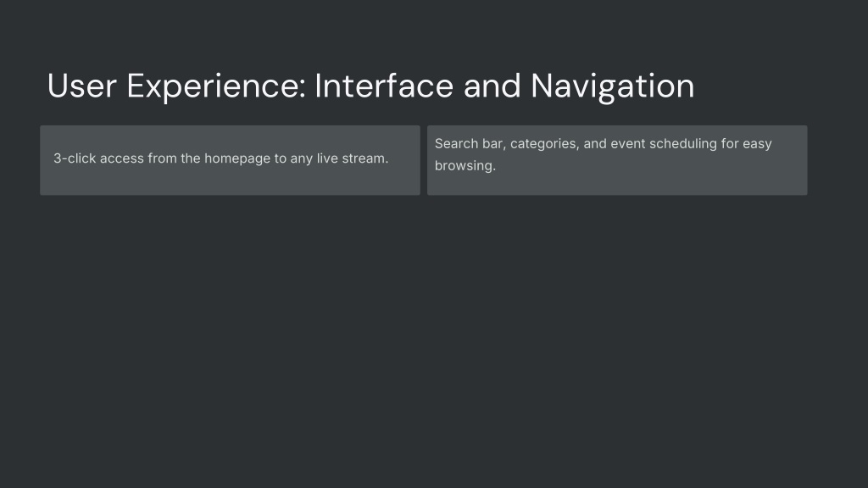Screen dimensions: 868x488
Task: Click the word "Interface" in the heading
Action: click(x=384, y=86)
